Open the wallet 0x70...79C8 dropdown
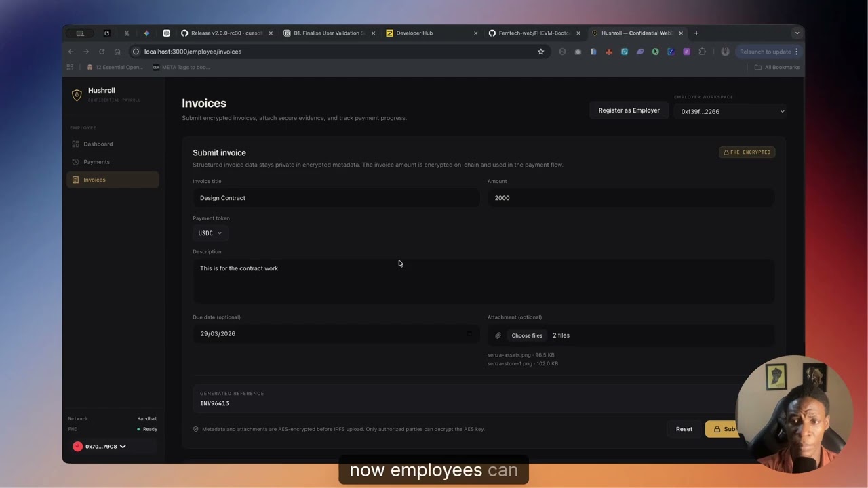Screen dimensions: 868x488 click(x=113, y=447)
